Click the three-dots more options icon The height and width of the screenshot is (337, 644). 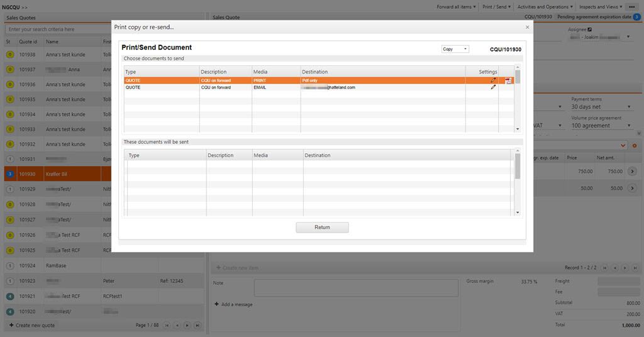pyautogui.click(x=631, y=7)
